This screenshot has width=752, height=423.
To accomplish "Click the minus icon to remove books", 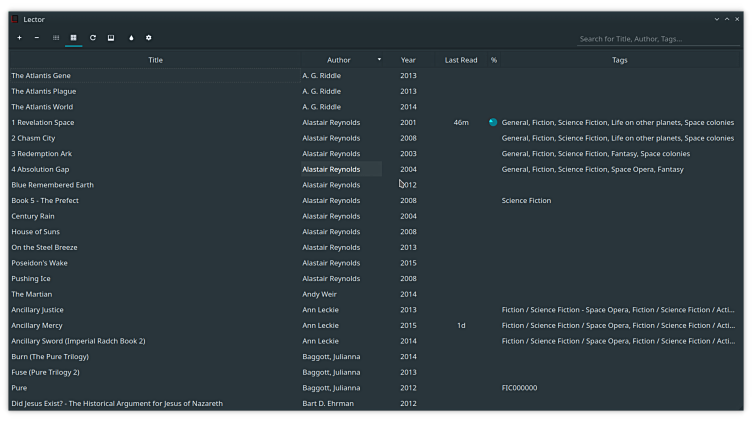I will coord(37,38).
